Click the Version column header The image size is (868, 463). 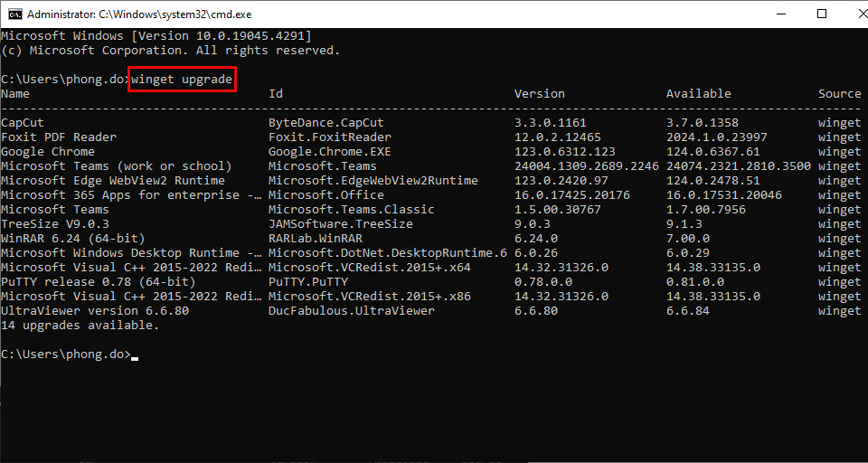[x=540, y=94]
